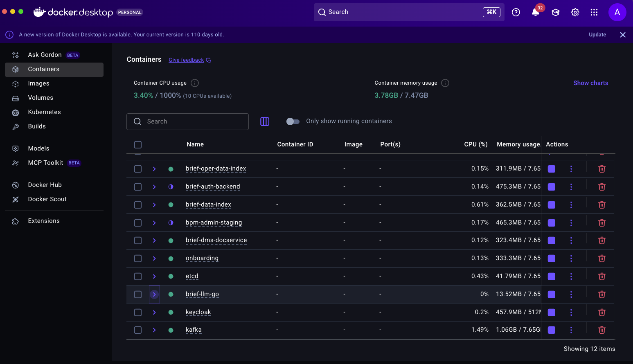Image resolution: width=633 pixels, height=364 pixels.
Task: Select the etcd container checkbox
Action: pyautogui.click(x=138, y=276)
